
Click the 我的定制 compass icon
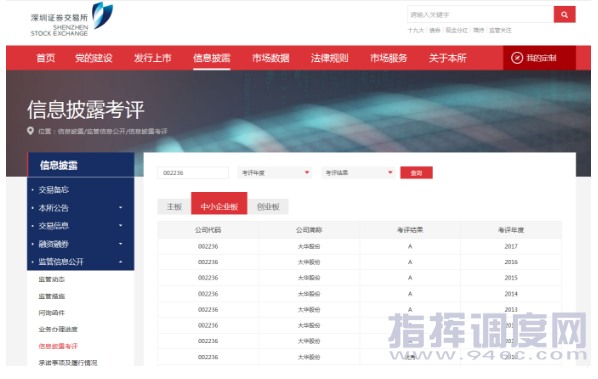[x=517, y=58]
